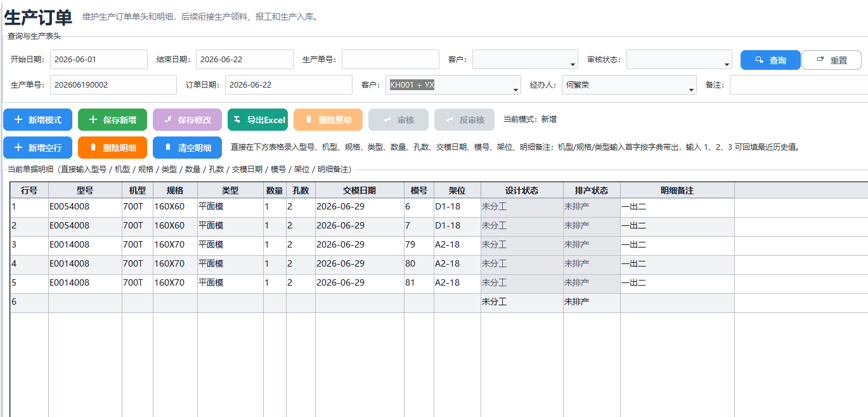
Task: Select cell E0054008 in row 1
Action: 85,208
